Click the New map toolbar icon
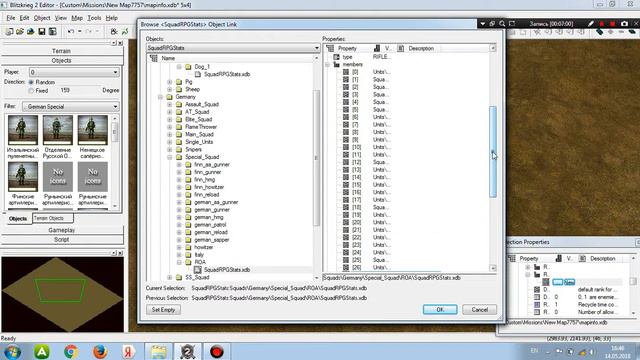This screenshot has width=640, height=360. click(9, 31)
